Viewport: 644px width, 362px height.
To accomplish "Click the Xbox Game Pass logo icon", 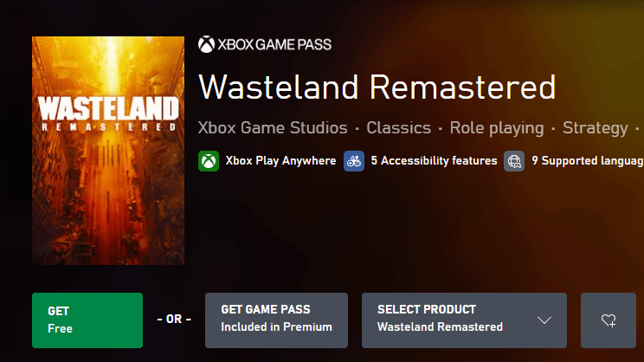I will (x=206, y=44).
